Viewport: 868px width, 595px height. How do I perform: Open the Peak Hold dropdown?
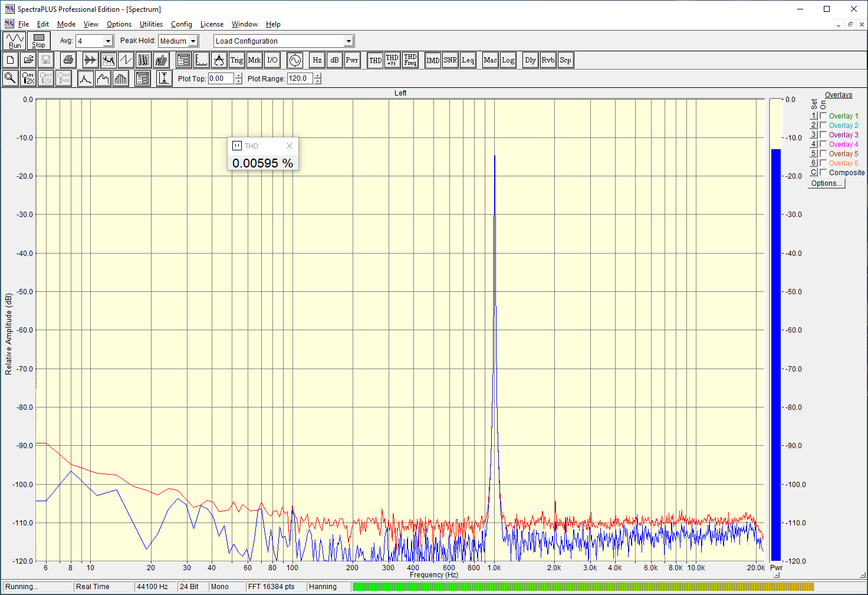(193, 41)
